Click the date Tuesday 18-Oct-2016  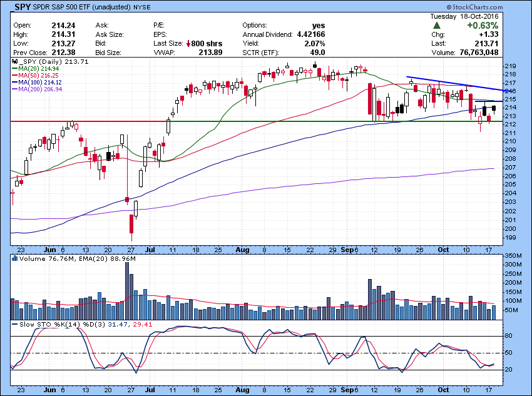[464, 16]
